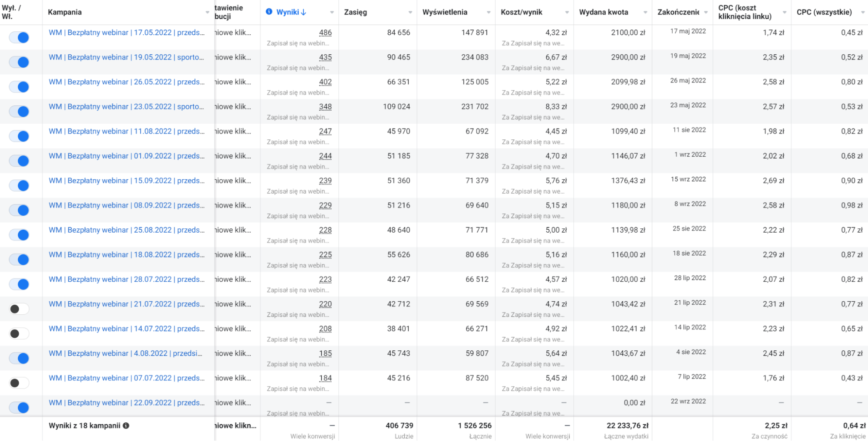The width and height of the screenshot is (868, 441).
Task: Open the Wydana kwota column dropdown
Action: coord(645,12)
